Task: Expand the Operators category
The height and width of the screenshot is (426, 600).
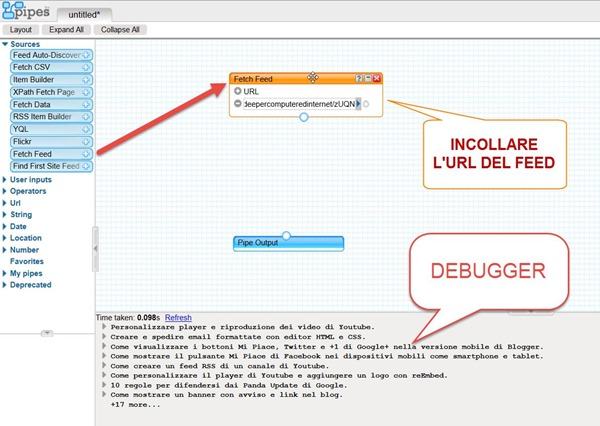Action: coord(4,191)
